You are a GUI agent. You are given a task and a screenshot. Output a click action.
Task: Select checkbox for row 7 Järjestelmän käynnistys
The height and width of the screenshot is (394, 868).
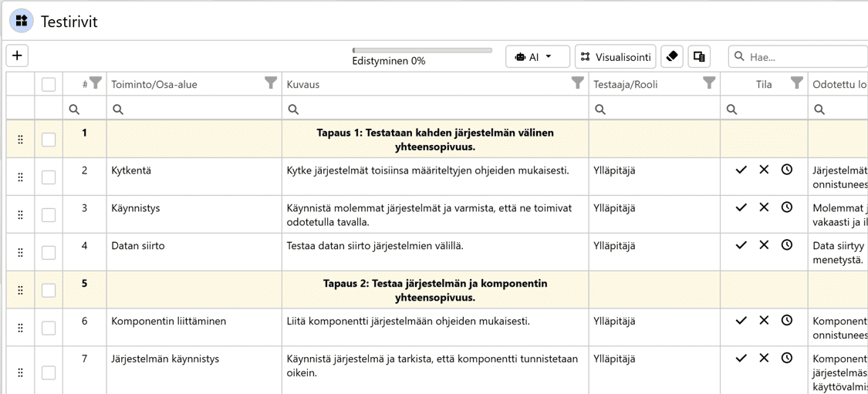point(49,372)
